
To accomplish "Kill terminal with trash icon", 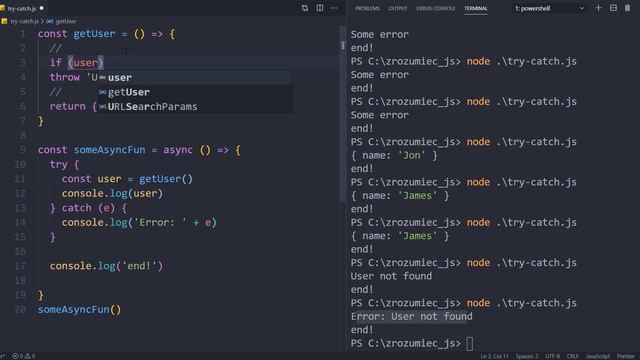I will [627, 8].
